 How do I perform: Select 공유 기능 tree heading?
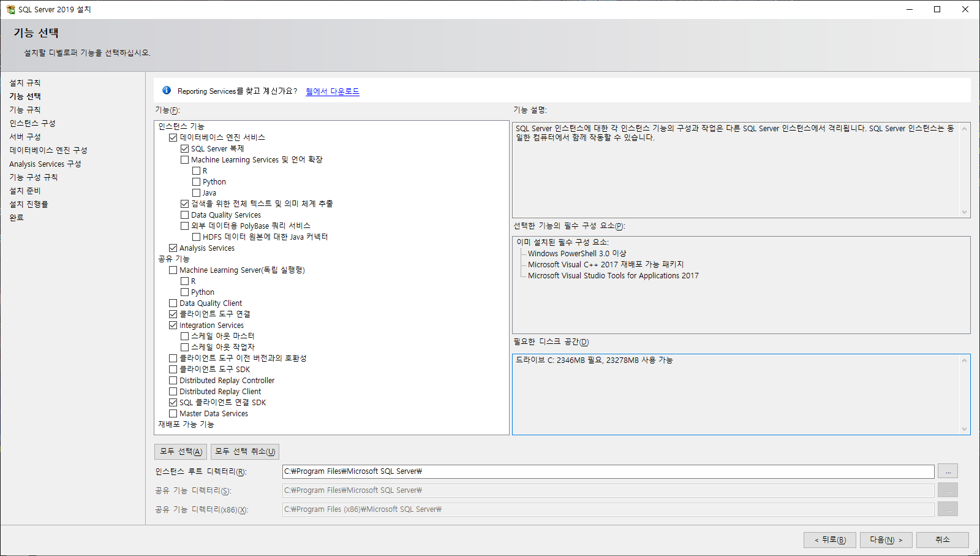(174, 259)
